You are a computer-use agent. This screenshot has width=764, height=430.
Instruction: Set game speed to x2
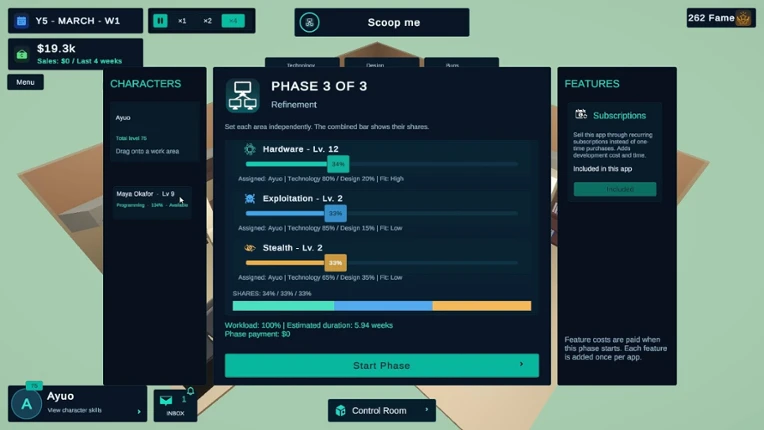[x=208, y=21]
